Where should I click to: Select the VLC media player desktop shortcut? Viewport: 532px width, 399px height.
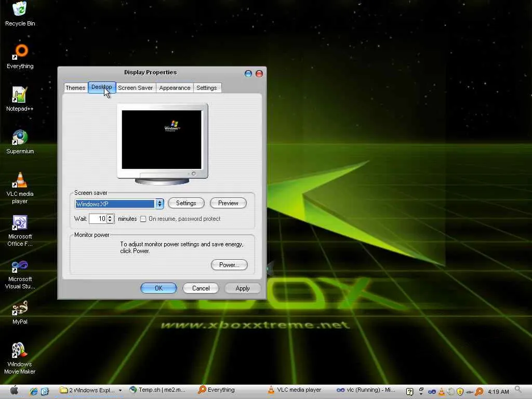pos(20,188)
